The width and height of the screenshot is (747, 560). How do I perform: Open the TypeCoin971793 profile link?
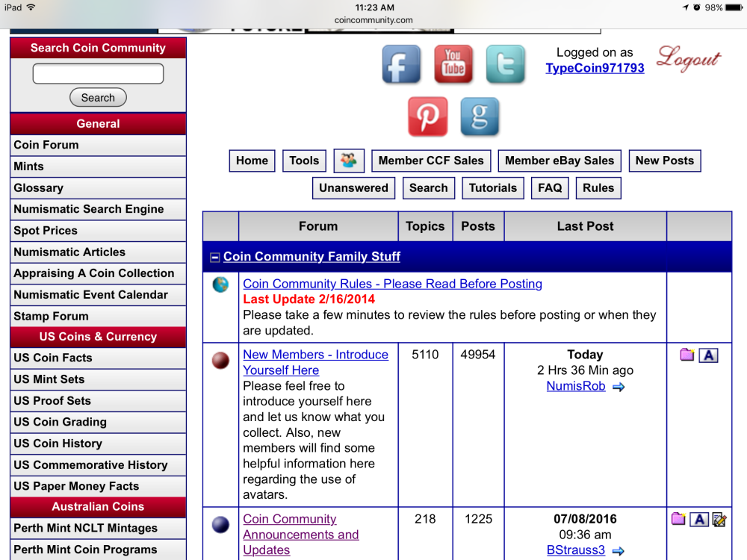point(595,68)
